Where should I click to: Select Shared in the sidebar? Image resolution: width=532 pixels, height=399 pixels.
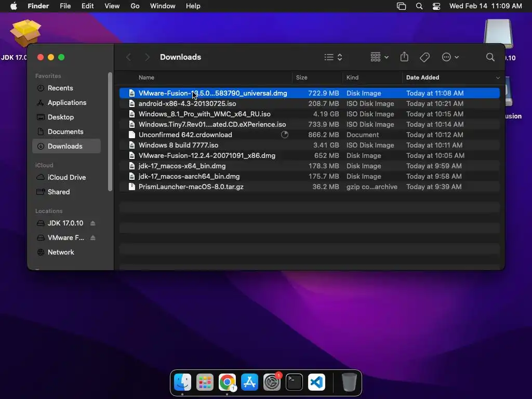click(x=66, y=192)
